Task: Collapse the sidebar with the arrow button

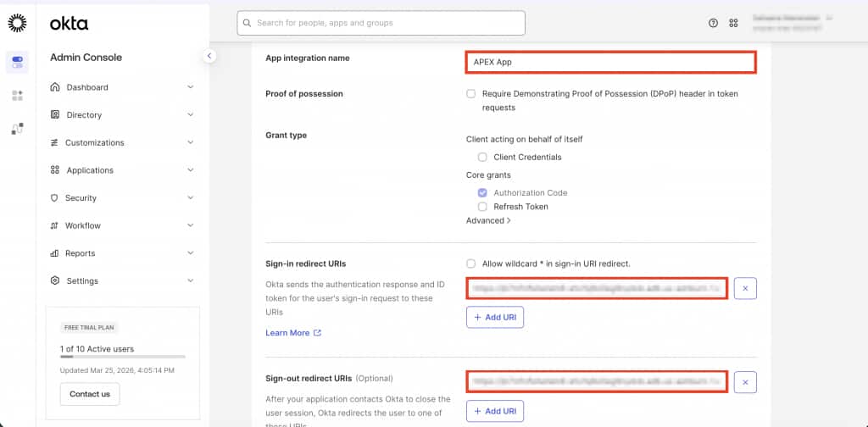Action: click(x=209, y=55)
